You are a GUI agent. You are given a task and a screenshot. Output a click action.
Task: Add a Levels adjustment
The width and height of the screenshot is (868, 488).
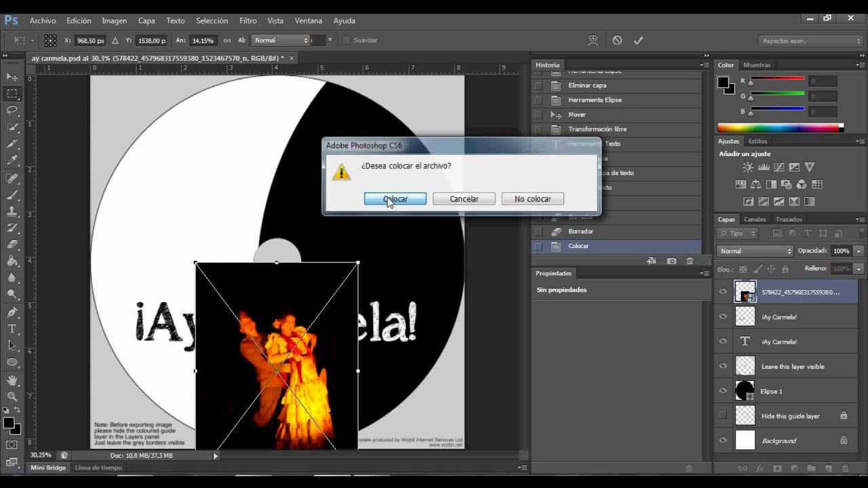(x=763, y=167)
